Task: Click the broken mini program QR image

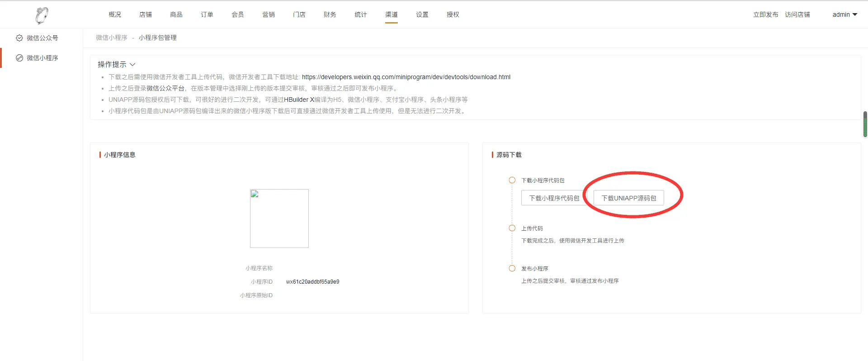Action: pos(279,218)
